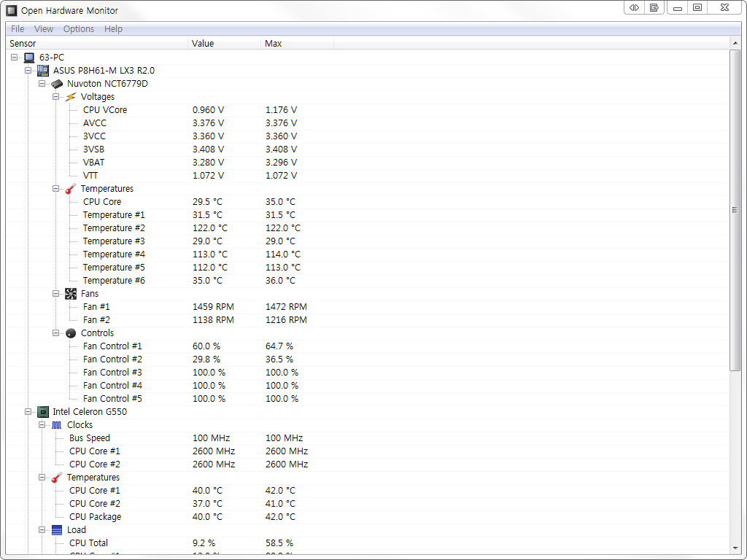Open the View menu
This screenshot has height=560, width=747.
(43, 29)
